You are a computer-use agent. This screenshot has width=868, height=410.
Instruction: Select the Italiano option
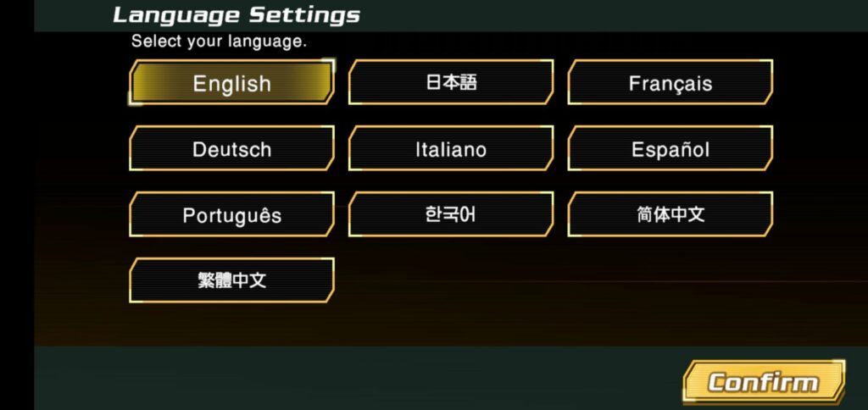[x=450, y=149]
